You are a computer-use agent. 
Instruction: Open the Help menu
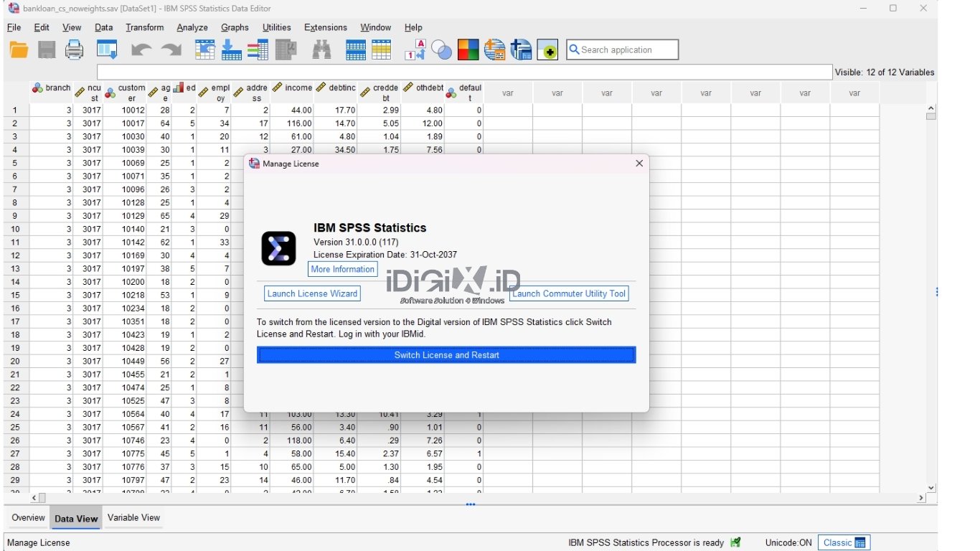coord(413,27)
